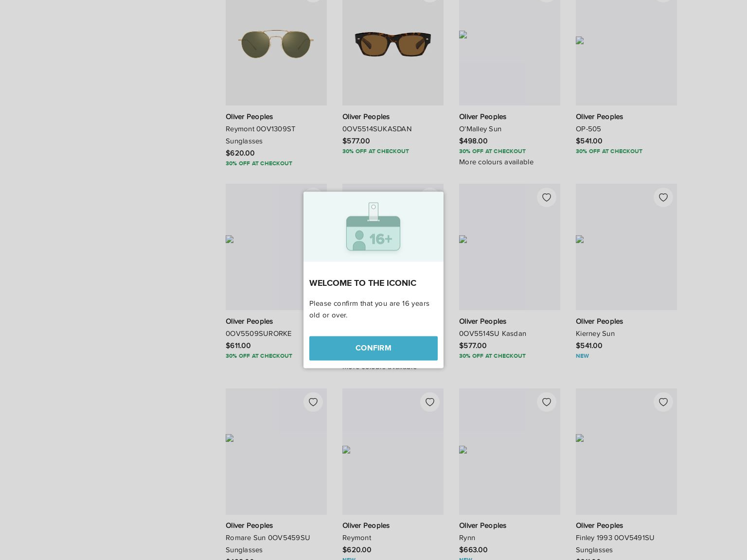Screen dimensions: 747x560
Task: Click the $498.00 price of O'Malley Sun
Action: coord(473,141)
